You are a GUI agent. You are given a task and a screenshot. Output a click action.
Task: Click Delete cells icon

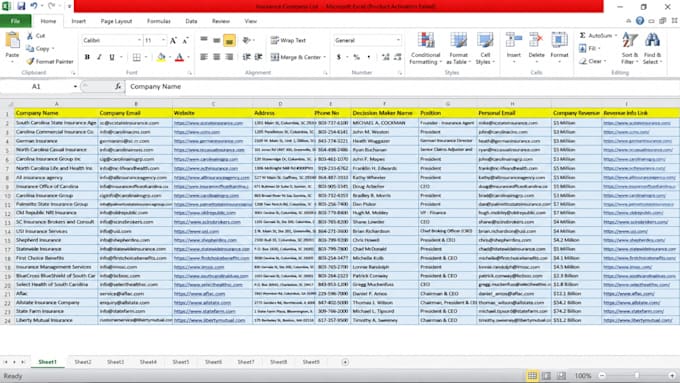pos(536,40)
